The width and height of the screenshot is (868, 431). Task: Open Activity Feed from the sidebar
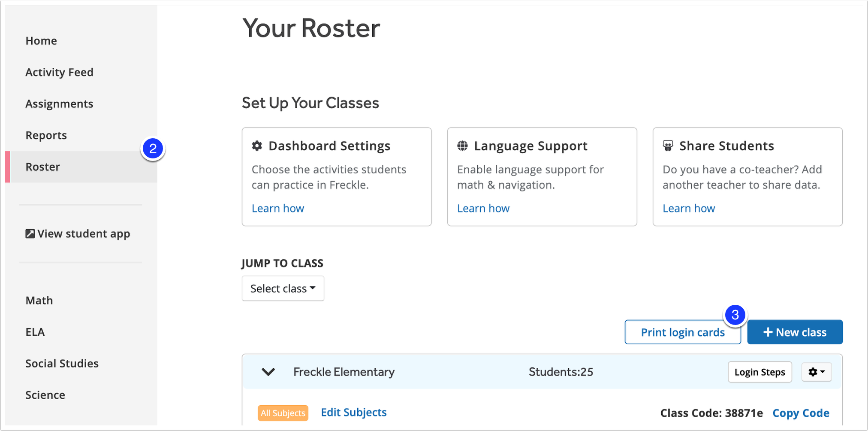(x=59, y=72)
